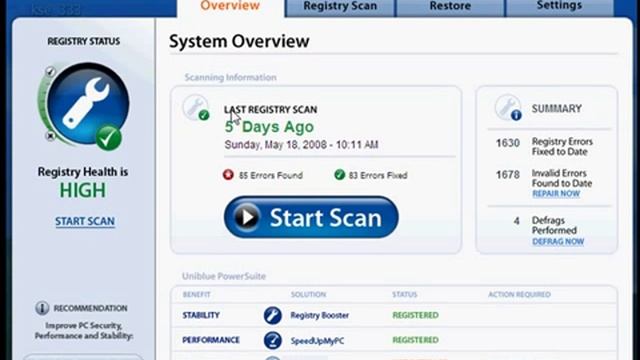
Task: Click the '5 Days Ago' text
Action: [x=269, y=127]
